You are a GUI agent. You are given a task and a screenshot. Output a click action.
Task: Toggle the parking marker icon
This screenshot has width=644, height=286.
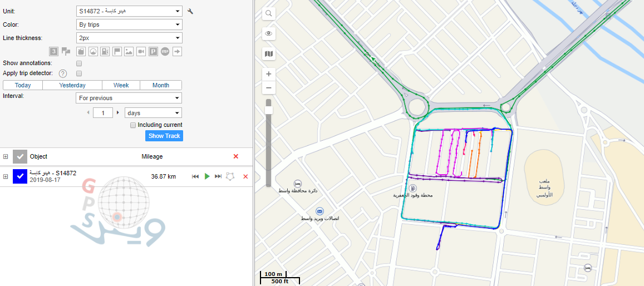tap(153, 52)
